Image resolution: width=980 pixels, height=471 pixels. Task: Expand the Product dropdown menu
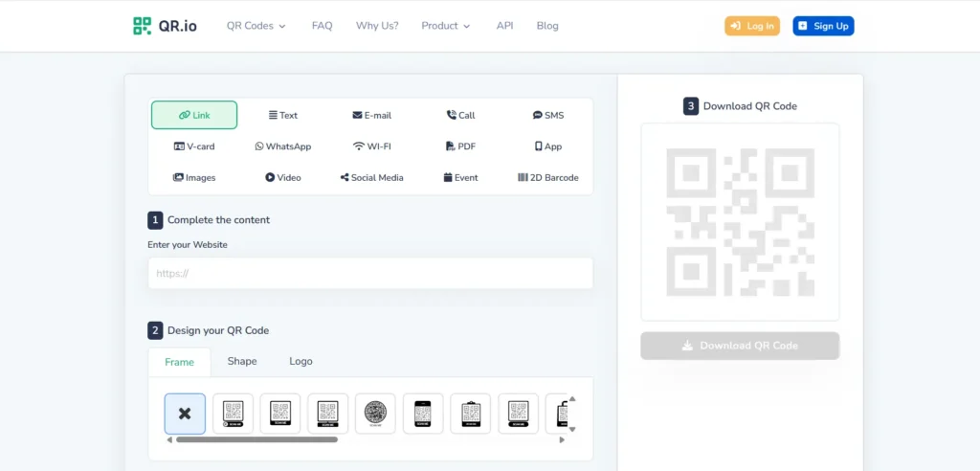[x=446, y=26]
